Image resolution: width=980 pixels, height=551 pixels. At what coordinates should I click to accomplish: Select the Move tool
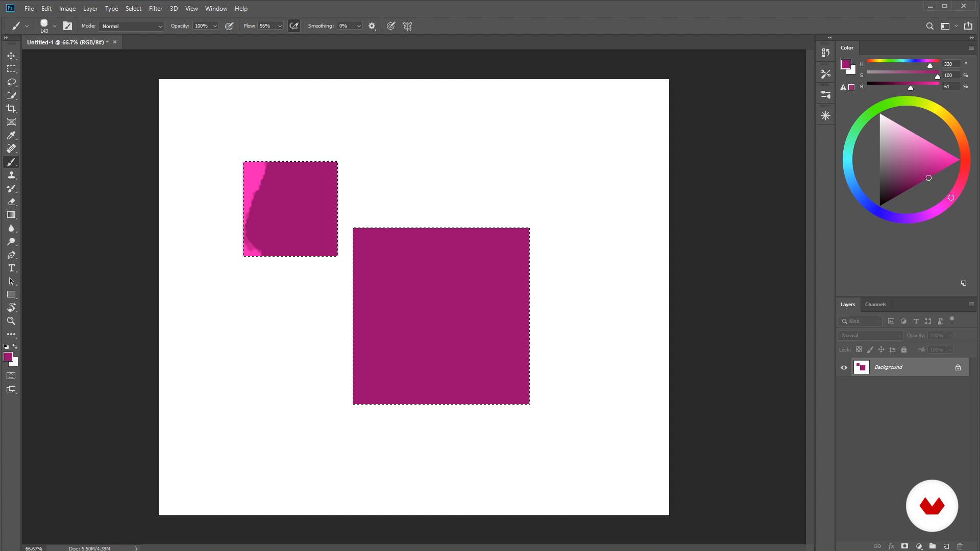click(11, 56)
